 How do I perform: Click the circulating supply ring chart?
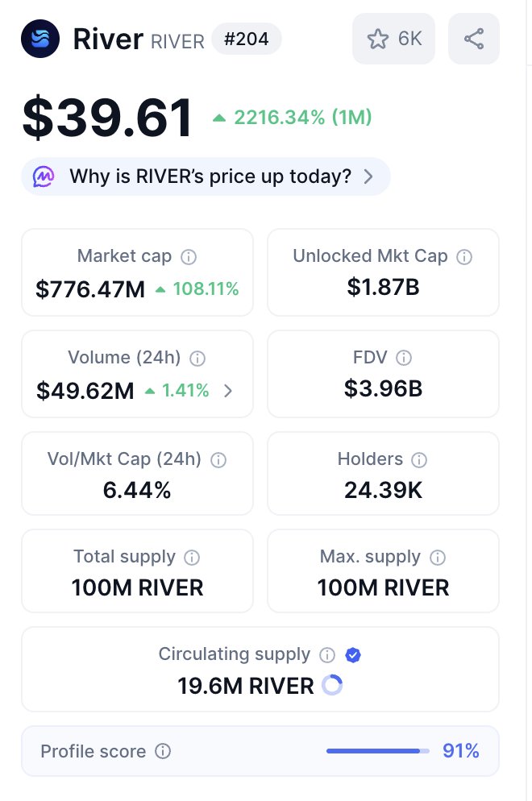pyautogui.click(x=332, y=686)
